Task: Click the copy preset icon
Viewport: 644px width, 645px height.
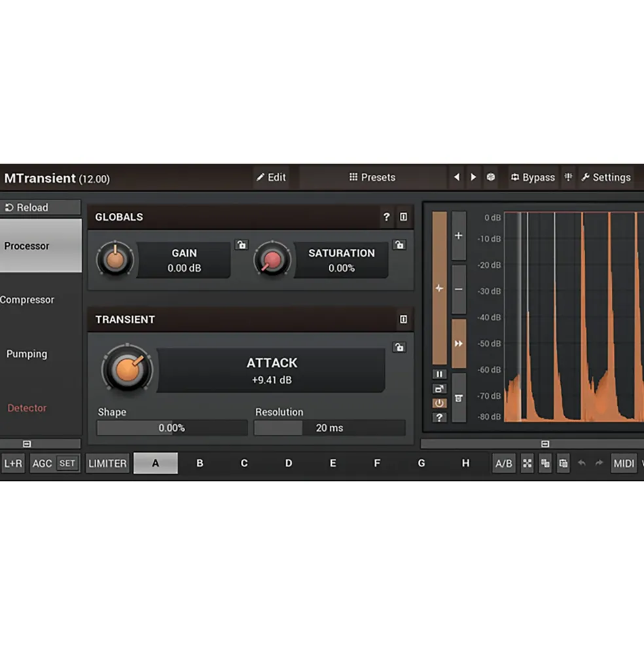Action: [x=545, y=464]
